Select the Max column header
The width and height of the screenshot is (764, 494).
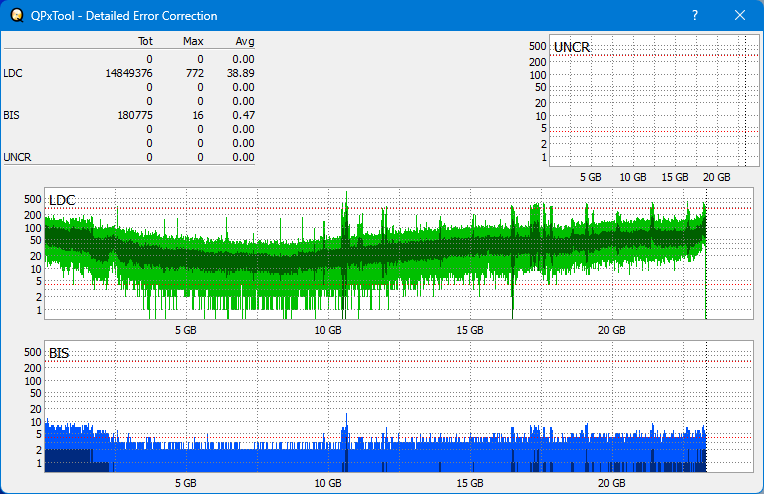pos(193,42)
